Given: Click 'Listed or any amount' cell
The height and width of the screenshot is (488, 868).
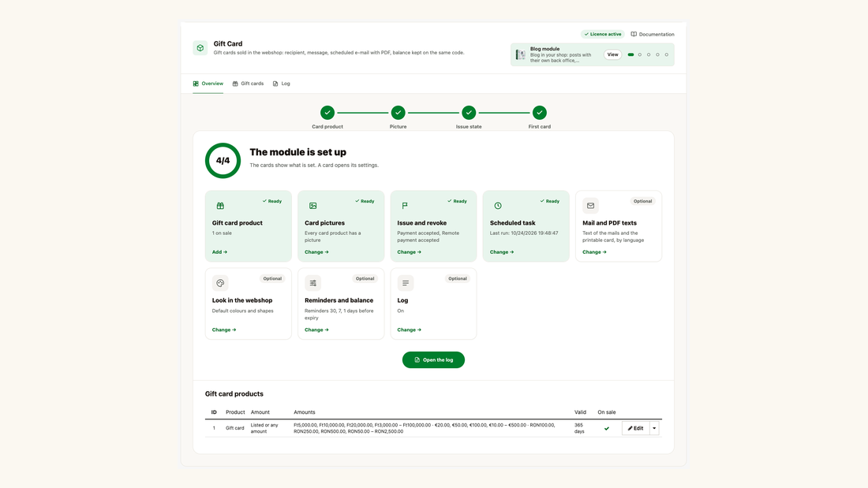Looking at the screenshot, I should [x=264, y=428].
